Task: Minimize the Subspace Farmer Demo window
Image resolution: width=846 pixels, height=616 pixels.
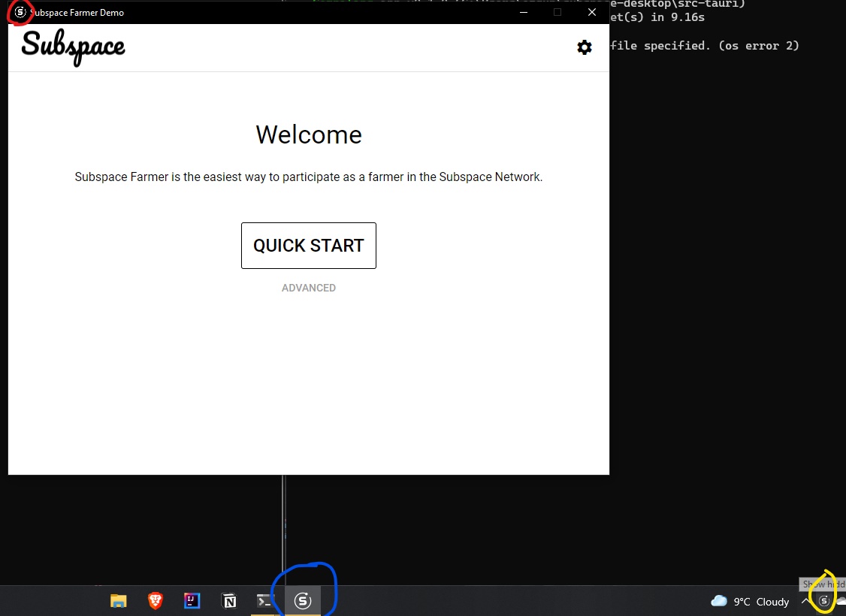Action: [x=523, y=12]
